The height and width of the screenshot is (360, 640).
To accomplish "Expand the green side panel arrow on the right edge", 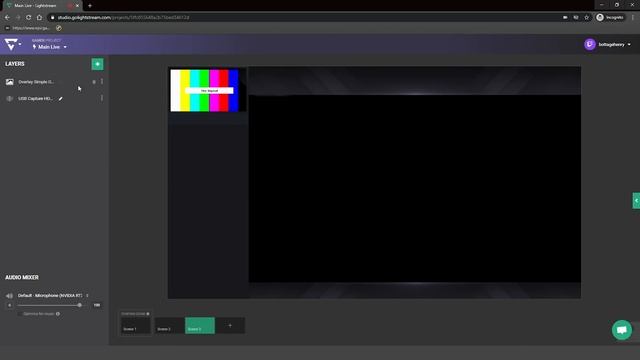I will click(x=636, y=200).
